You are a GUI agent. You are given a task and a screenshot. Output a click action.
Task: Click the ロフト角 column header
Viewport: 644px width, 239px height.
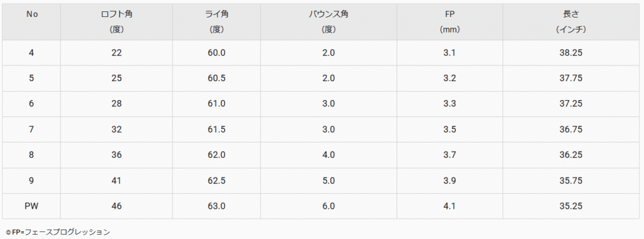(x=116, y=22)
